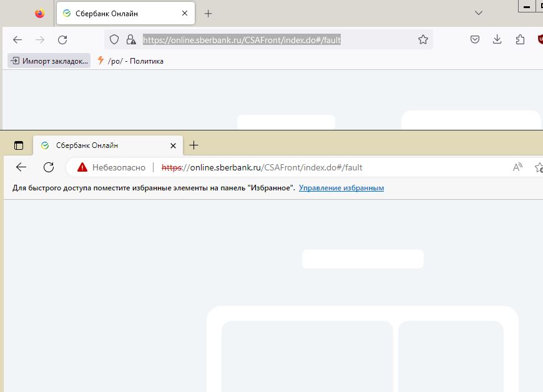The height and width of the screenshot is (392, 543).
Task: Open Firefox downloads panel
Action: (497, 39)
